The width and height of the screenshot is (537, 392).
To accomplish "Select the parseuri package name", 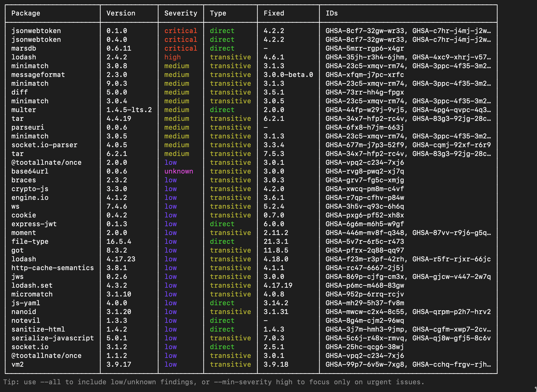I will (x=28, y=127).
